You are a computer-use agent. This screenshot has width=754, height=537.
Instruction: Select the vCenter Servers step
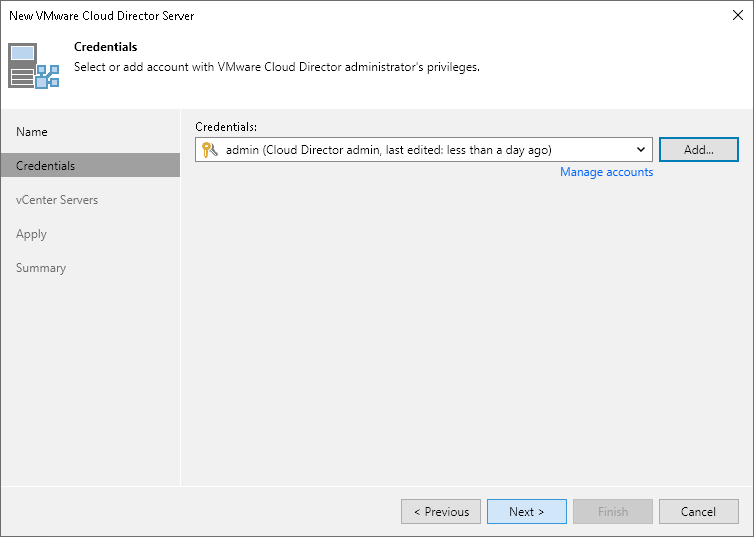(x=57, y=200)
